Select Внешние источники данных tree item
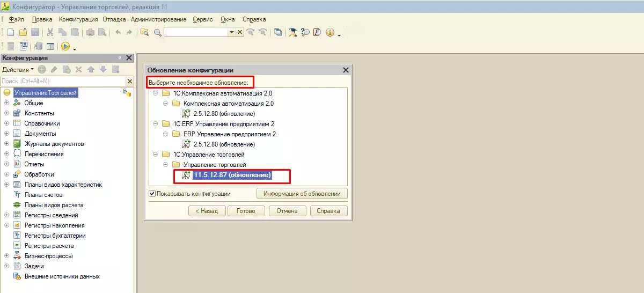 pos(62,276)
